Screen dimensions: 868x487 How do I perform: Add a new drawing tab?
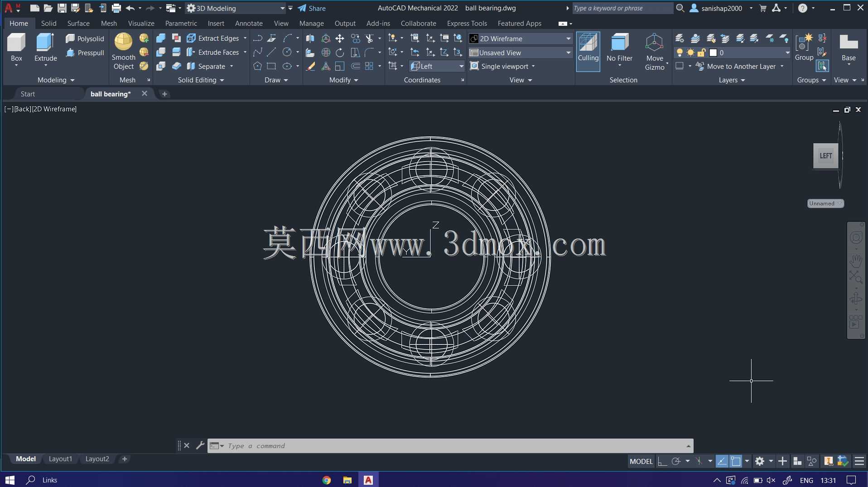[164, 94]
